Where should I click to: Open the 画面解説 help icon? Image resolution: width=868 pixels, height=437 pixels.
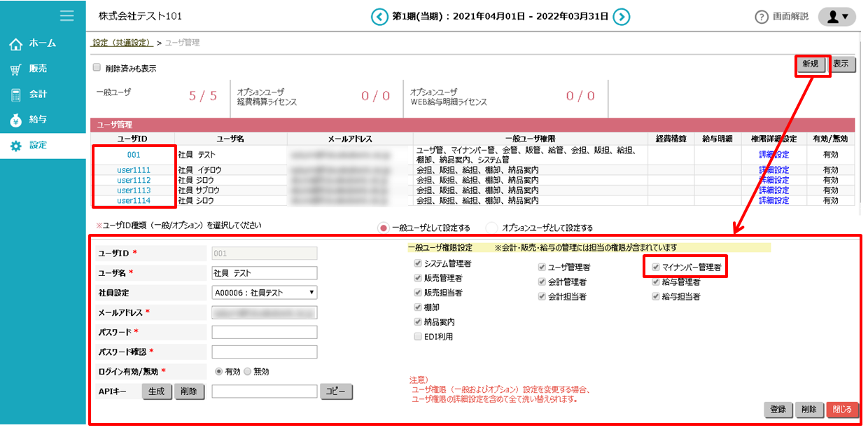click(761, 18)
